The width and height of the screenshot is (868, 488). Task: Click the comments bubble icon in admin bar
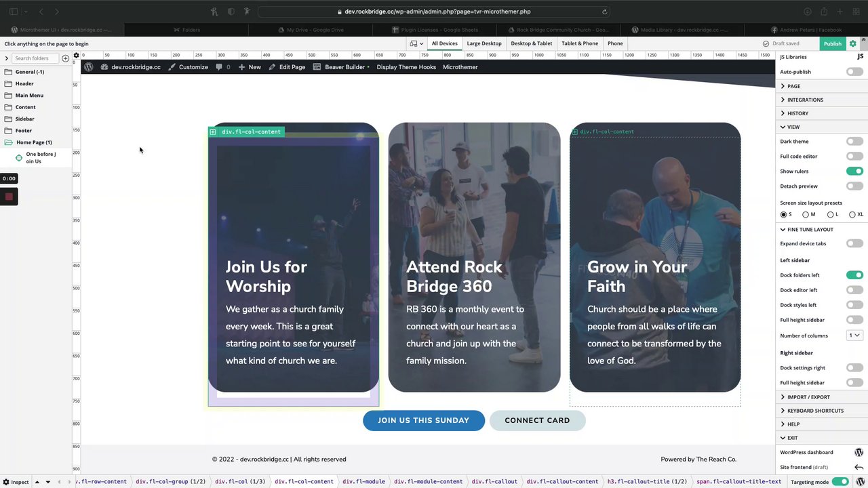click(x=219, y=67)
